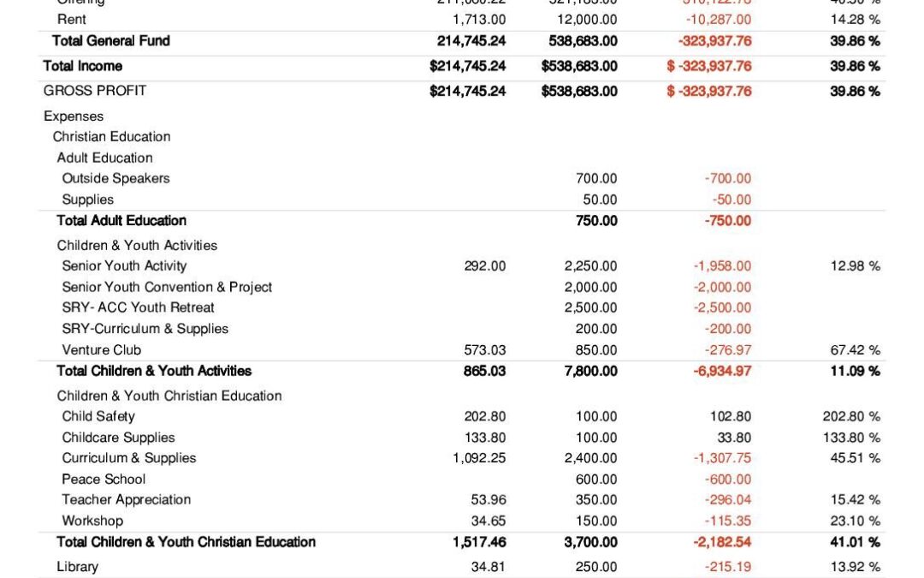
Task: Click the Senior Youth Activity 292.00 amount
Action: (485, 266)
